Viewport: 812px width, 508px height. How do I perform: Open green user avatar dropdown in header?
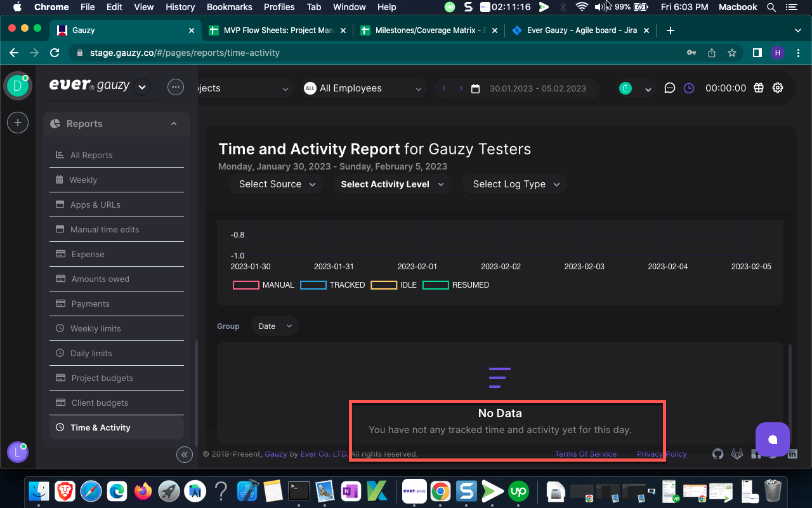(x=636, y=88)
